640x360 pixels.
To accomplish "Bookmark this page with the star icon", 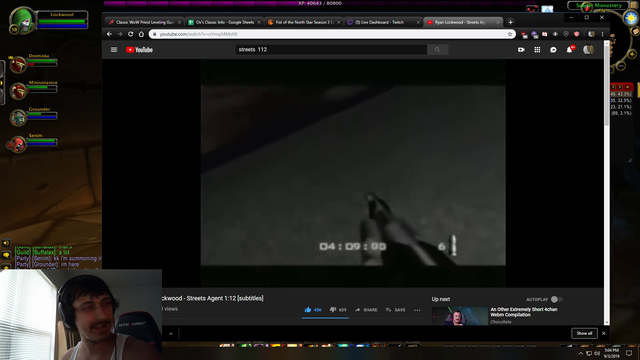I will pyautogui.click(x=510, y=34).
